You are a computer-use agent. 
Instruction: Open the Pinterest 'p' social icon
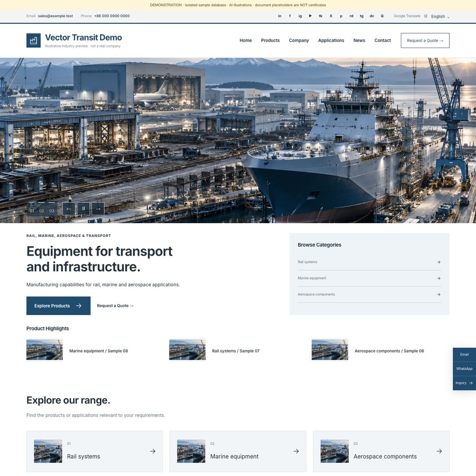click(341, 16)
